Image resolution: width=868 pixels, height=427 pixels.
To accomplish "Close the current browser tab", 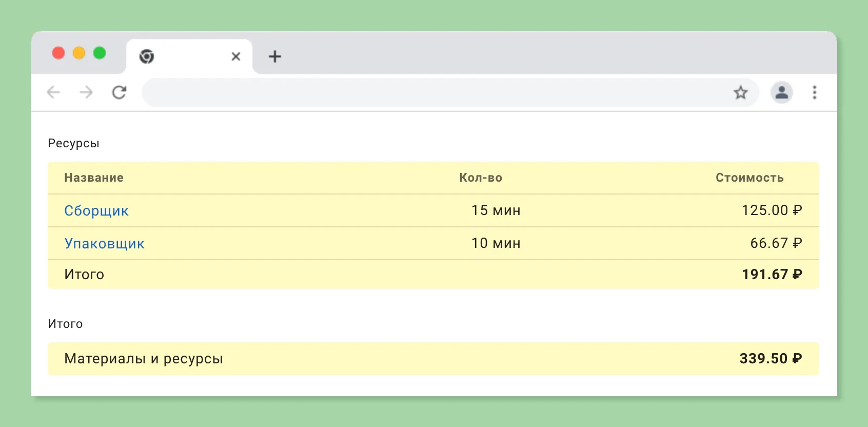I will pyautogui.click(x=236, y=56).
